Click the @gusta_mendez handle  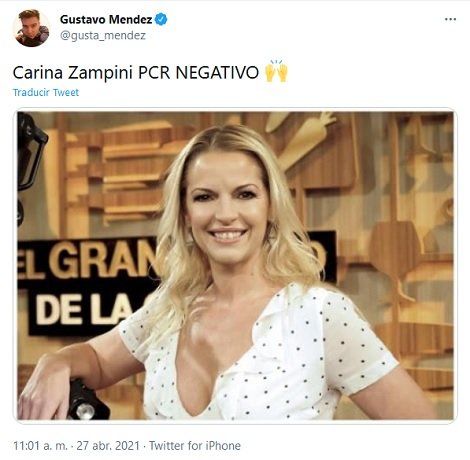(103, 35)
